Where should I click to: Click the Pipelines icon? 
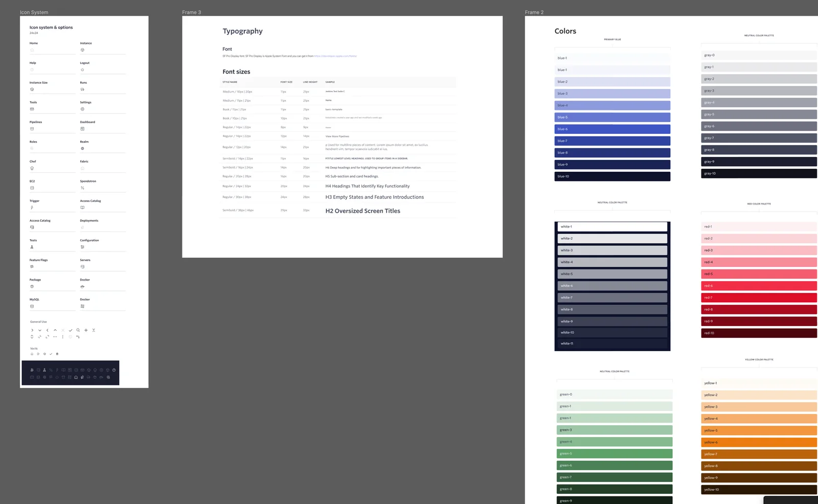[x=32, y=129]
